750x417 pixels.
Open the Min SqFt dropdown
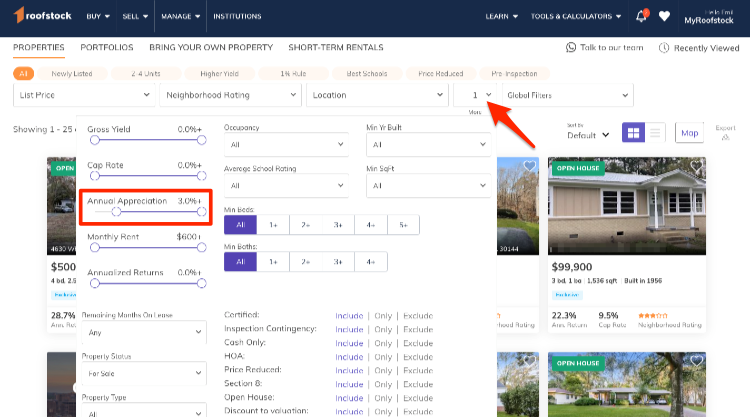pos(429,186)
